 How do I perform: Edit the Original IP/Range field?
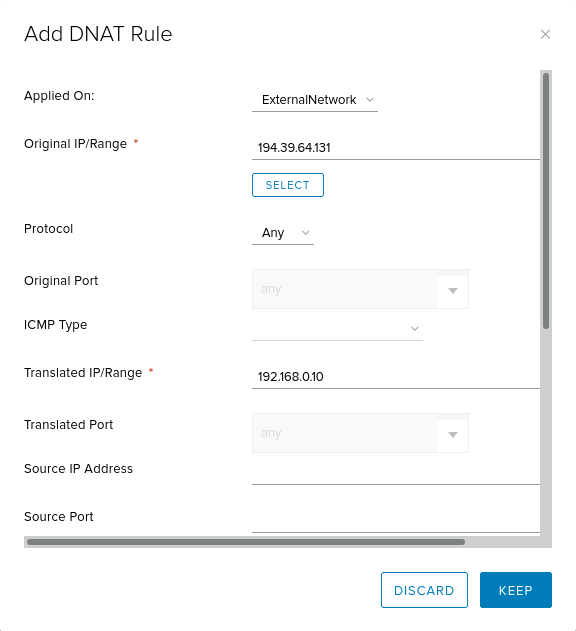(x=396, y=148)
